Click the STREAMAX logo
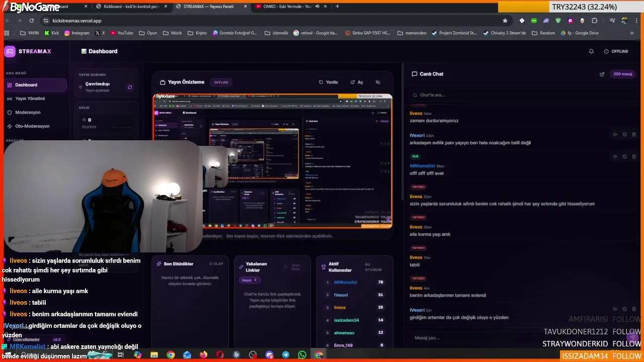644x362 pixels. [28, 51]
